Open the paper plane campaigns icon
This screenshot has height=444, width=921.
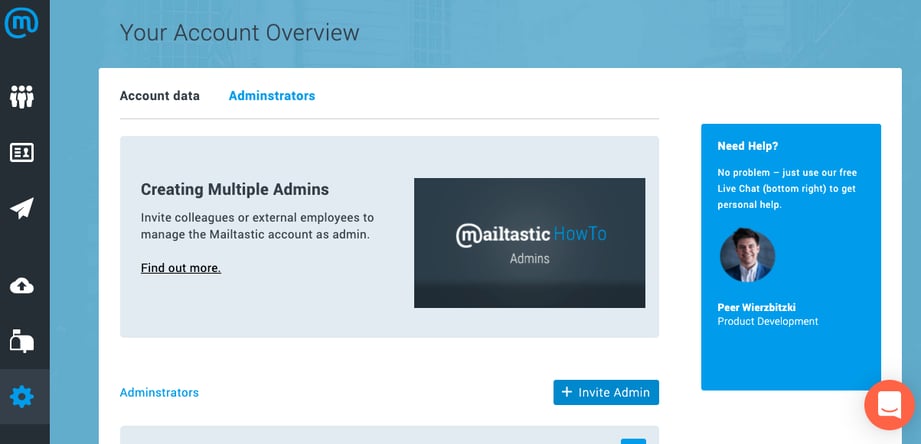tap(21, 208)
